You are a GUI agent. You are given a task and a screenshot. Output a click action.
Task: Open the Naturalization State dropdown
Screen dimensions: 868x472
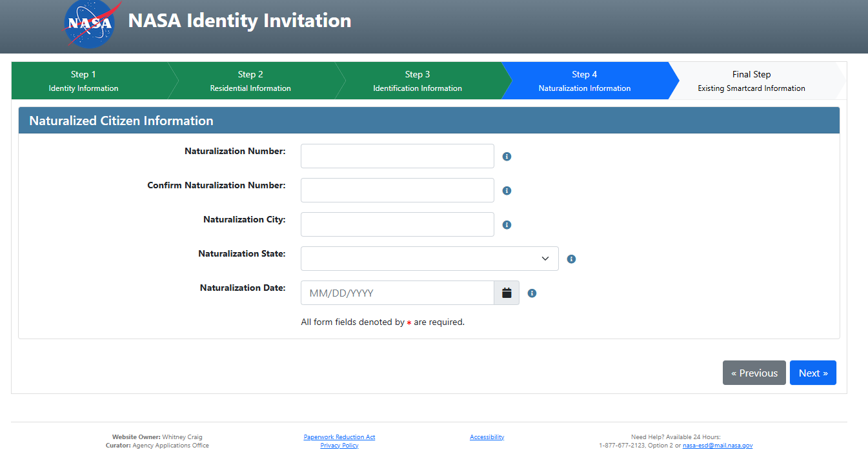(430, 259)
